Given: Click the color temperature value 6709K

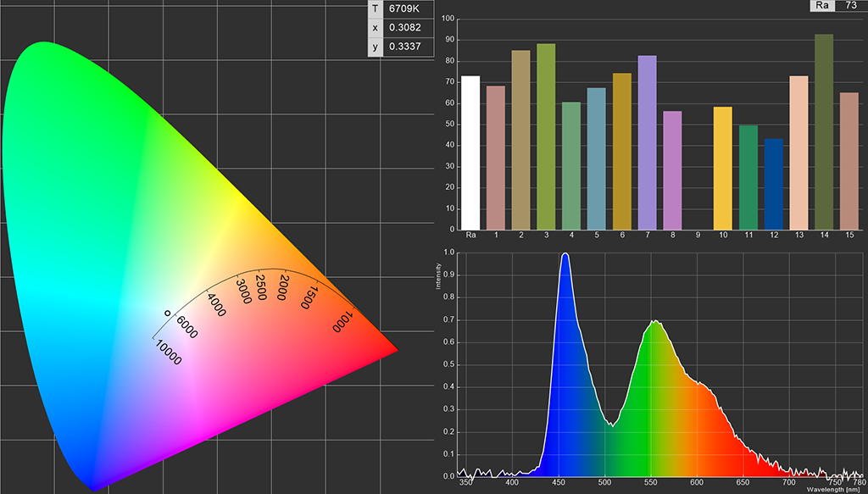Looking at the screenshot, I should click(404, 8).
